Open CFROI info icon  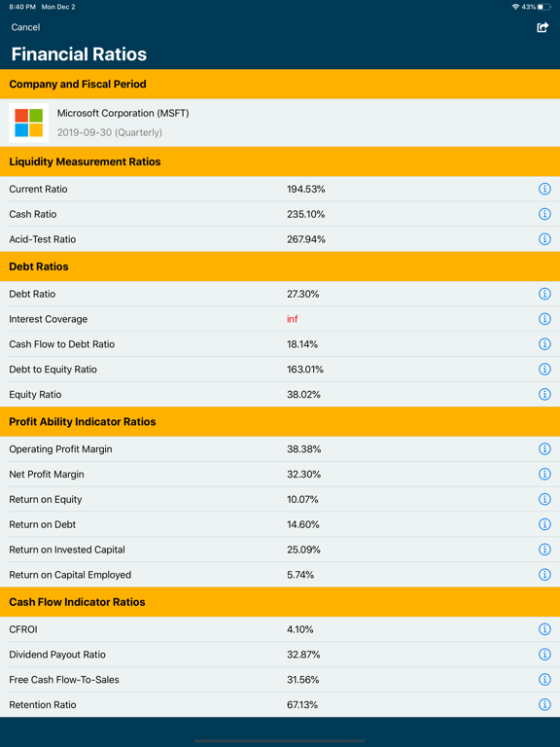point(544,629)
